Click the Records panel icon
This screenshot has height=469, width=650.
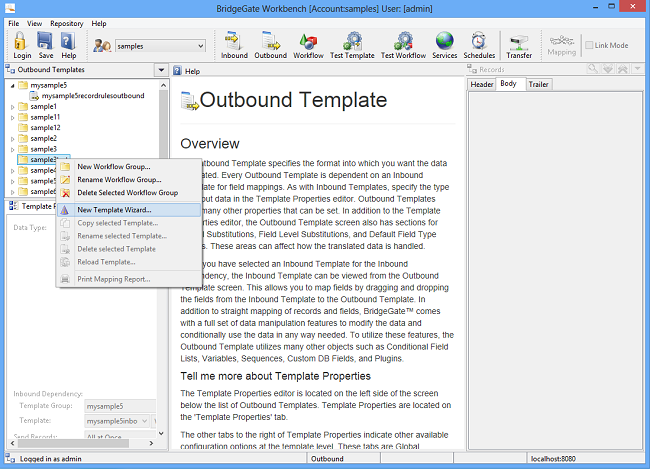[x=472, y=69]
